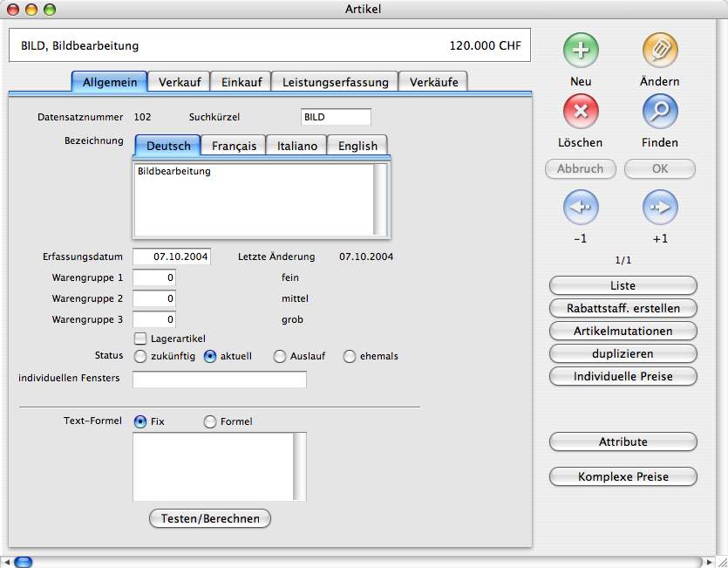Switch description language to Français
This screenshot has height=568, width=728.
[234, 146]
